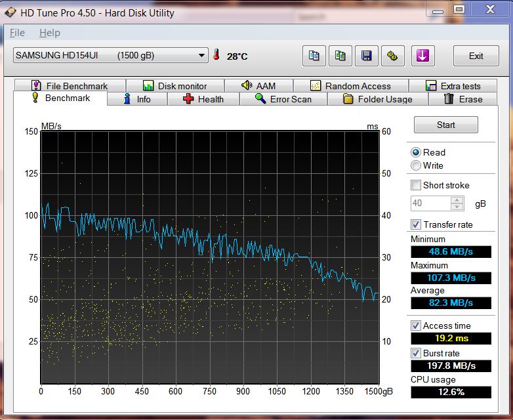Viewport: 513px width, 420px height.
Task: Open the Error Scan tab
Action: (283, 99)
